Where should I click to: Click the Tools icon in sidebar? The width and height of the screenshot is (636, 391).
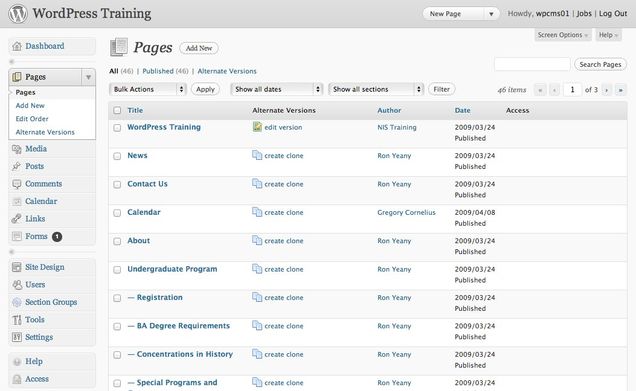(x=17, y=320)
